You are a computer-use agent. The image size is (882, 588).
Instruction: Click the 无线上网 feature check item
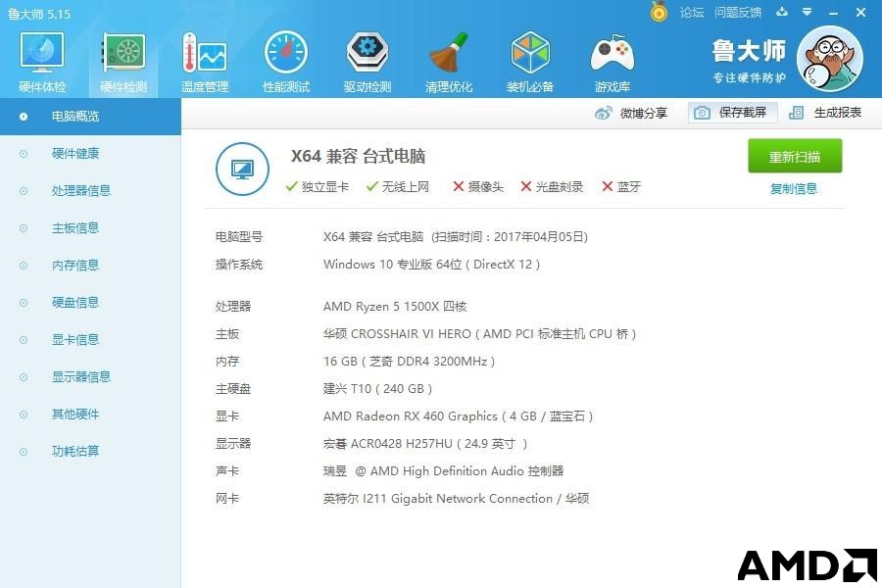click(398, 187)
